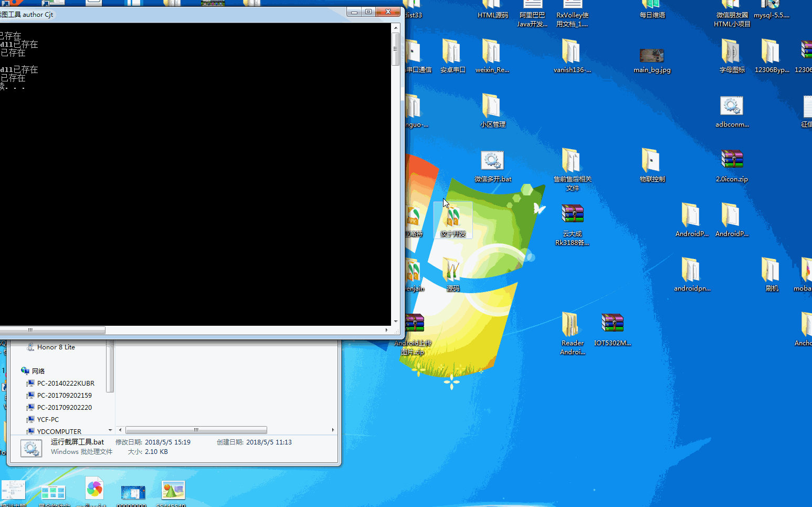Select YCF-PC network computer

48,420
